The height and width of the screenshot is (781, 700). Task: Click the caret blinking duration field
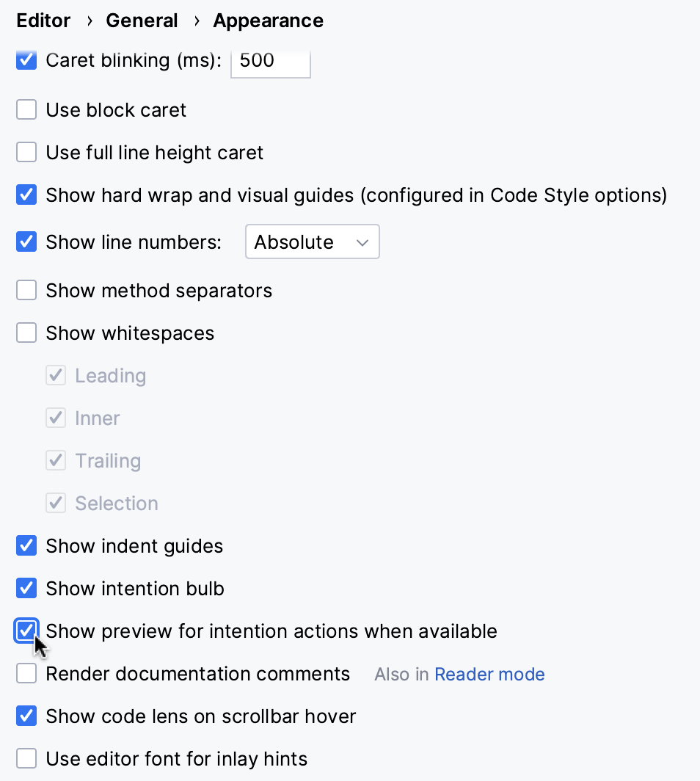270,62
